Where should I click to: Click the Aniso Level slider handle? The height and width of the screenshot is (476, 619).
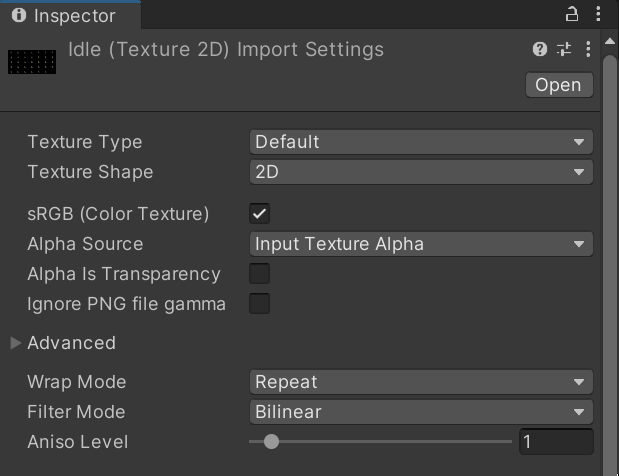coord(271,441)
